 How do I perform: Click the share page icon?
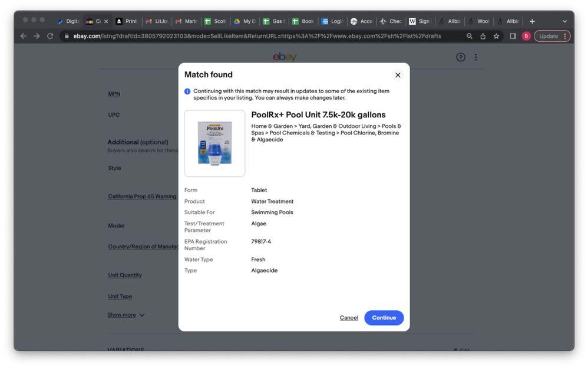click(x=483, y=36)
